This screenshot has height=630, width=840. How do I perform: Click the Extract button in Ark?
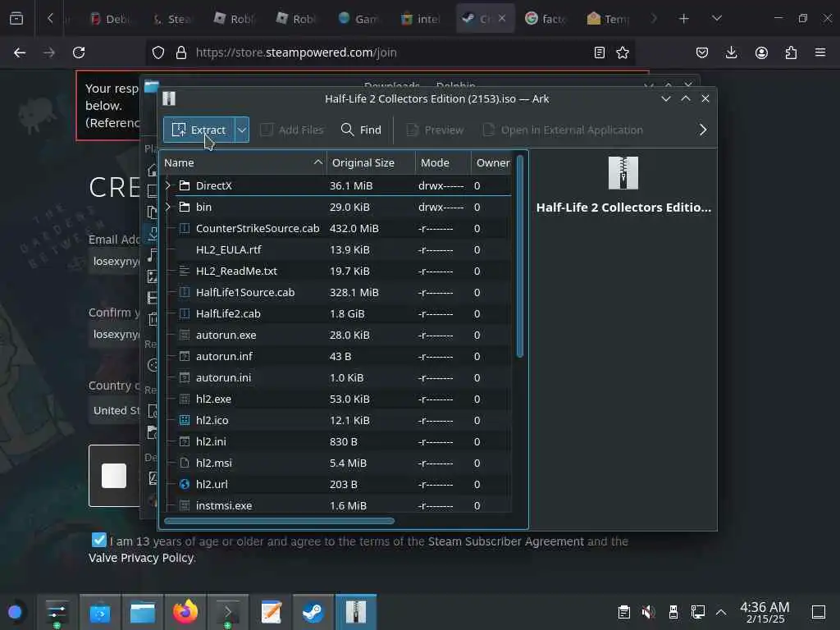(199, 130)
